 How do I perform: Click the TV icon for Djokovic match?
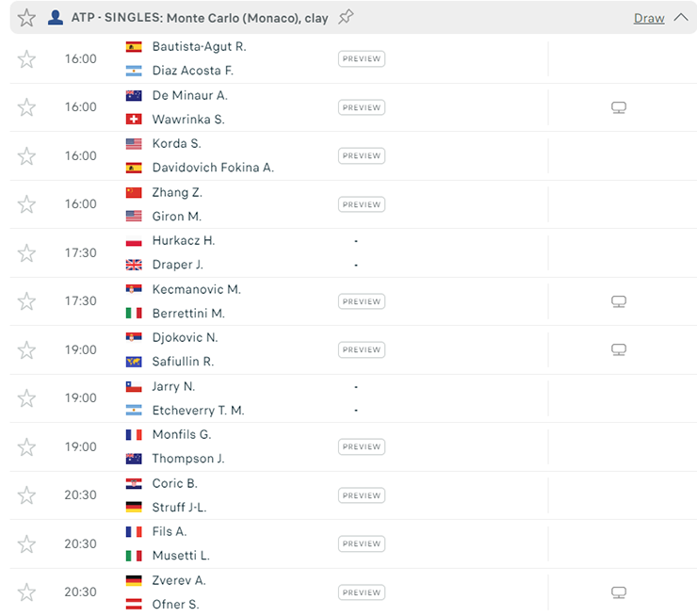(619, 349)
